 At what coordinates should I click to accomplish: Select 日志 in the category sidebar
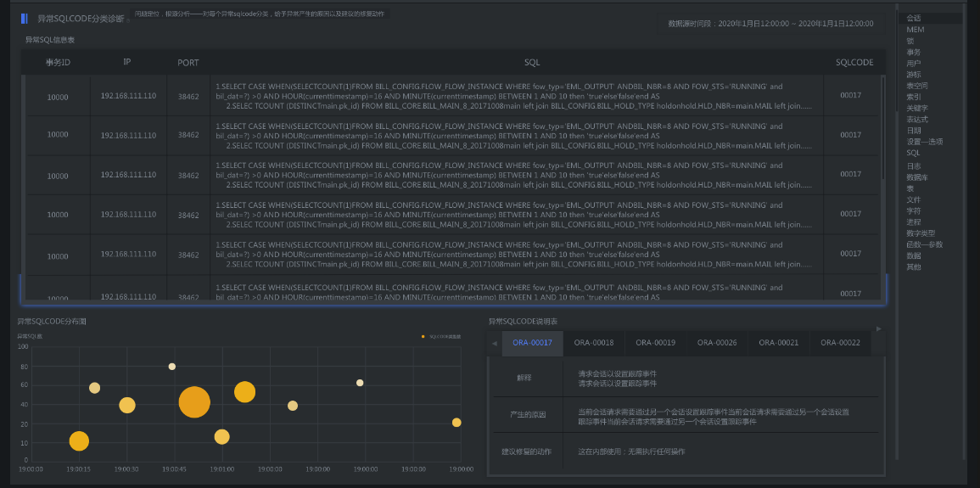tap(913, 166)
